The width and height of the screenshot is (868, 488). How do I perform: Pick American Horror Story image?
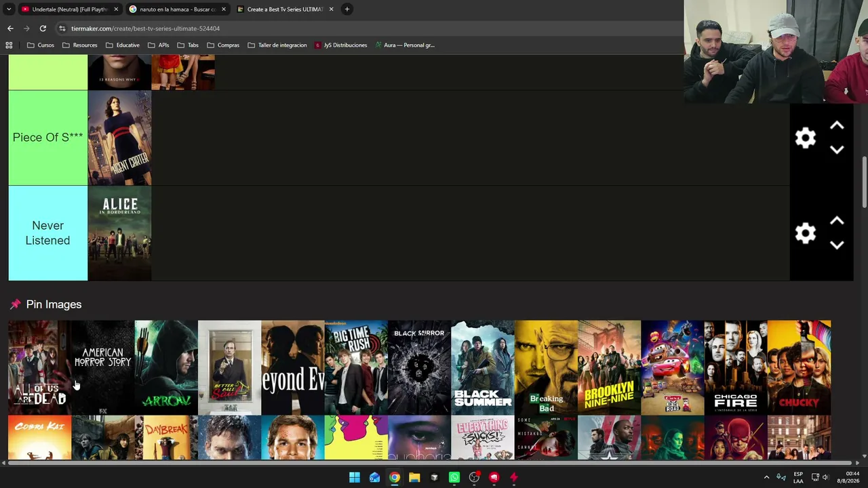(102, 367)
